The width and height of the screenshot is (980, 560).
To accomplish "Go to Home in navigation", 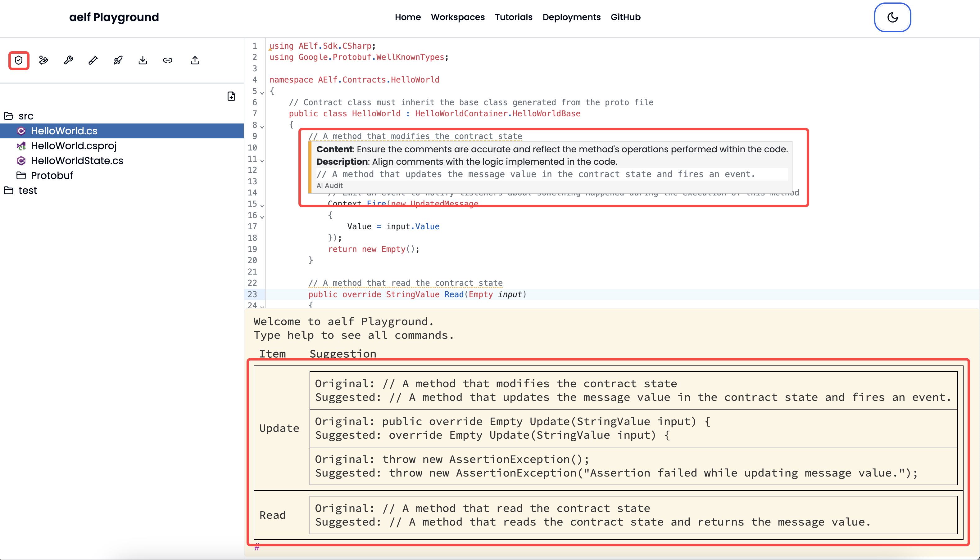I will coord(408,17).
